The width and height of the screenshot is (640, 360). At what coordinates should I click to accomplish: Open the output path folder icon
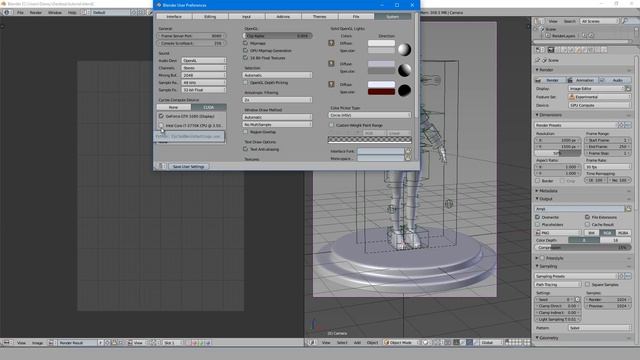[x=628, y=209]
